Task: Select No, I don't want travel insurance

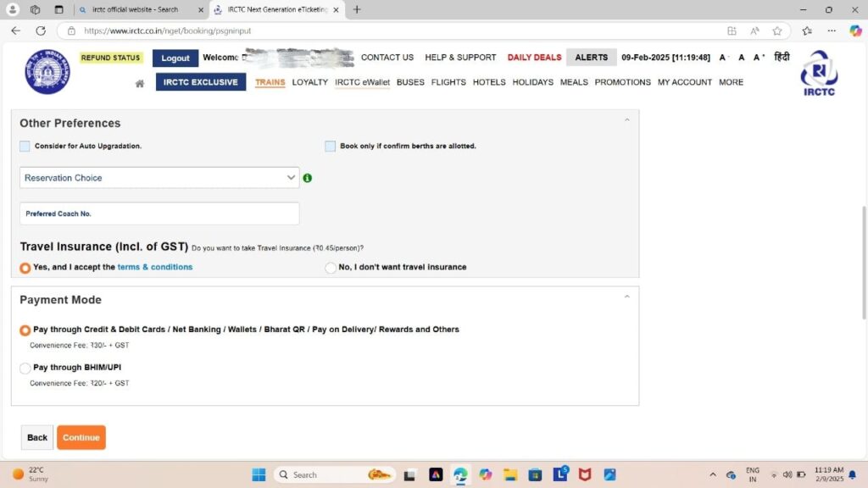Action: (331, 268)
